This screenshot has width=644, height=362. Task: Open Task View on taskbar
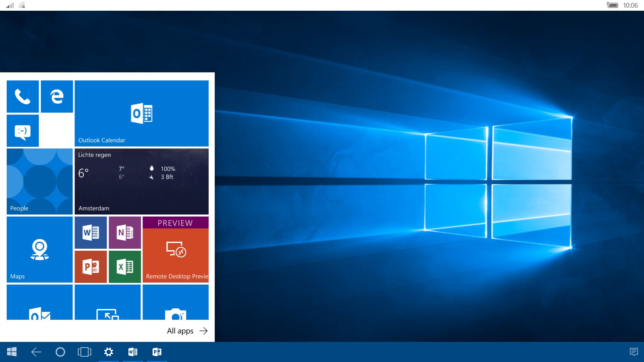pyautogui.click(x=85, y=352)
